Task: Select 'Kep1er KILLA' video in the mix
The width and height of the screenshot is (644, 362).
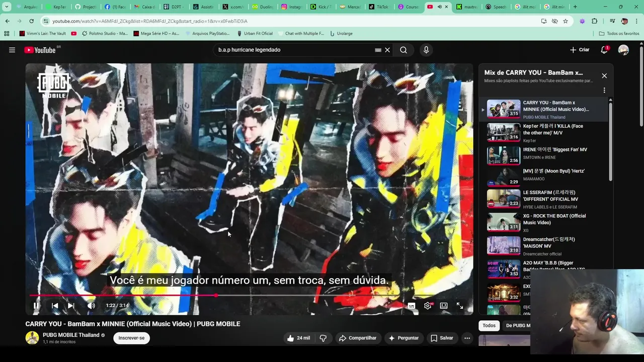Action: 543,133
